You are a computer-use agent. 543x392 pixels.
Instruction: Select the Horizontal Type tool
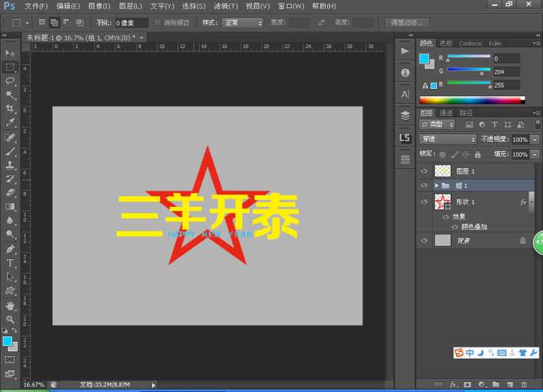click(10, 262)
